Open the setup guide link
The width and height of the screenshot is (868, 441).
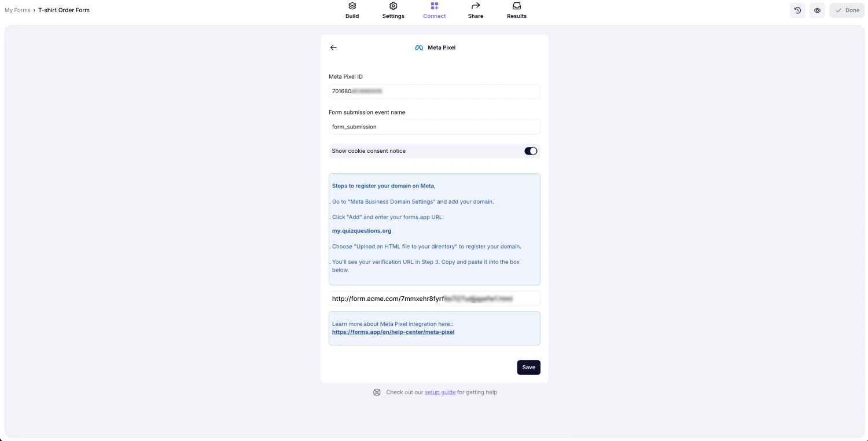coord(440,392)
